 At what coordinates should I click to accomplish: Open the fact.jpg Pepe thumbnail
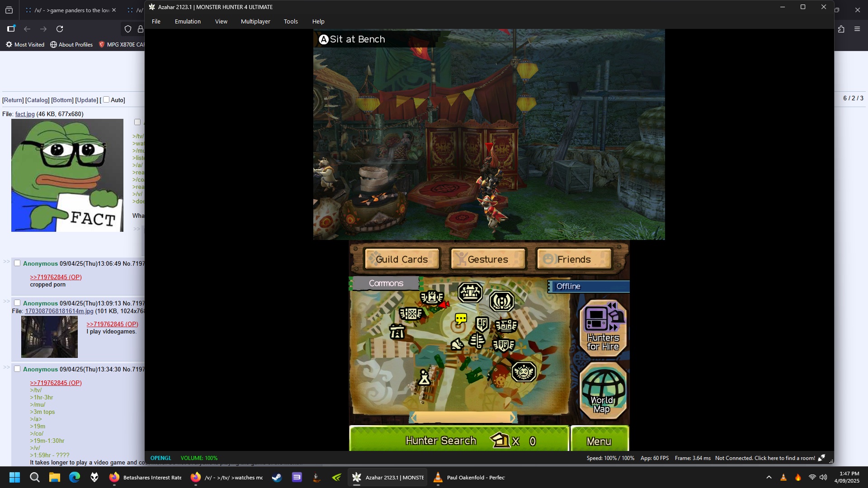67,175
